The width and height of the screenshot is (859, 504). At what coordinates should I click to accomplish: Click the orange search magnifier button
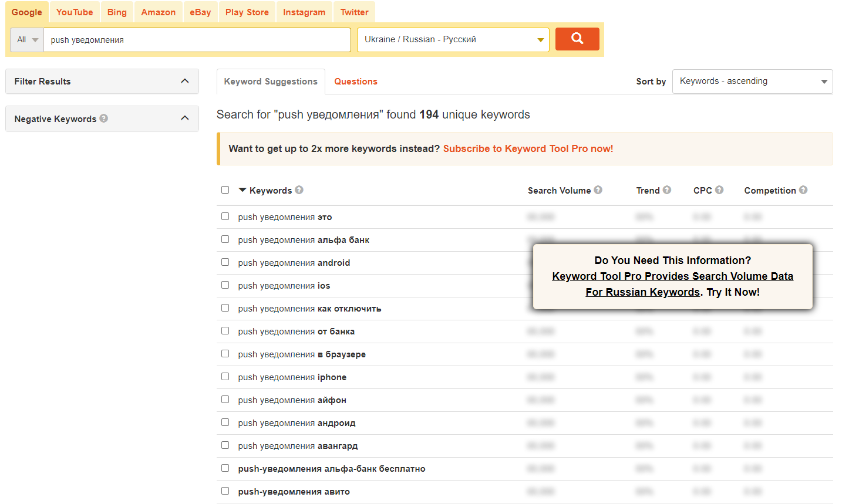point(577,39)
